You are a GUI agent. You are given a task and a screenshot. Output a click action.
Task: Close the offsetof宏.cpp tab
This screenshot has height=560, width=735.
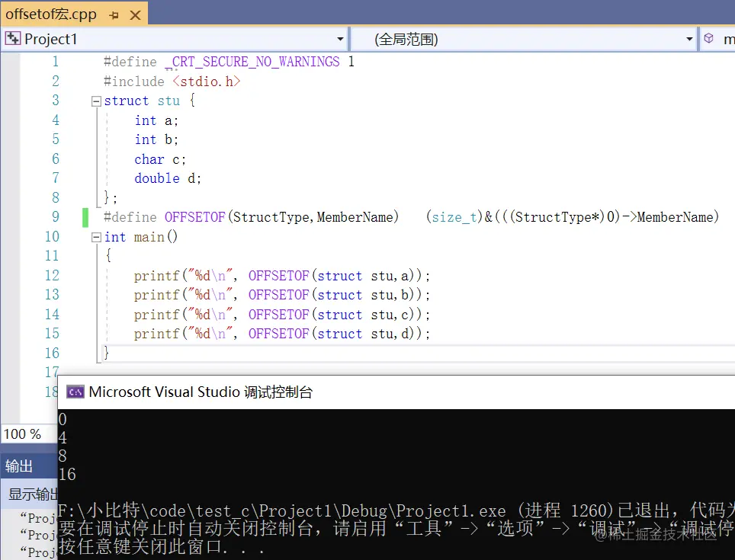coord(135,15)
